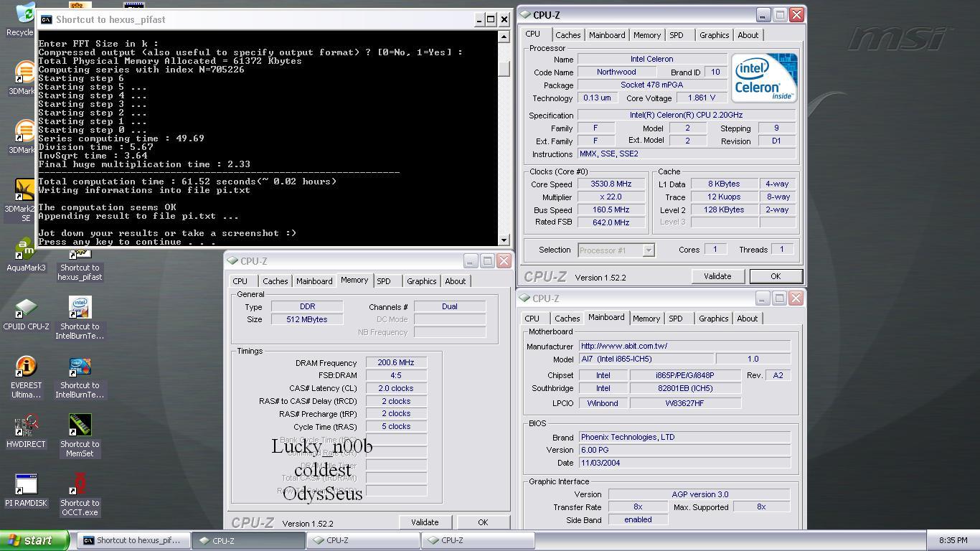Click the CAS# Latency value 2.0 clocks
980x551 pixels.
click(396, 389)
